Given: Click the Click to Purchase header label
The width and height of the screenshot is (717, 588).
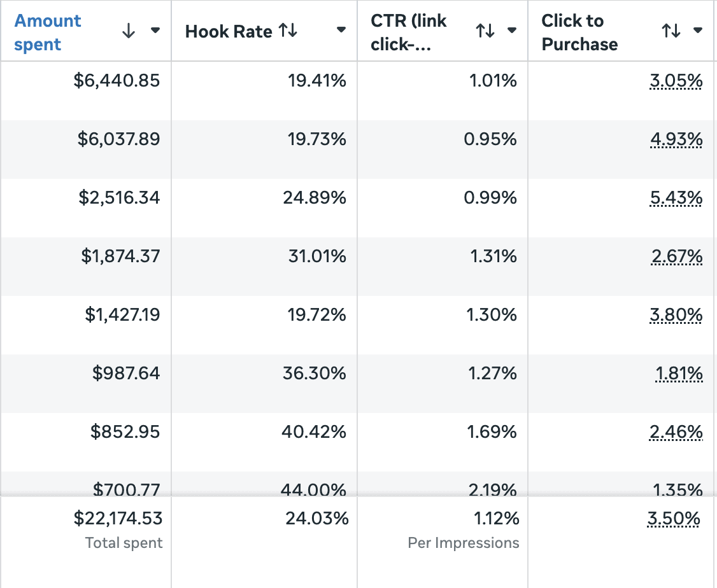Looking at the screenshot, I should click(x=579, y=32).
